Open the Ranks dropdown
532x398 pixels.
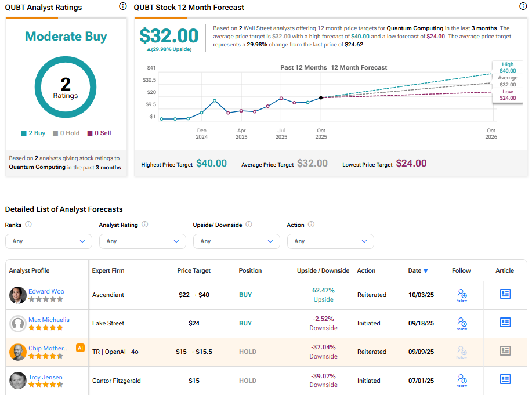[x=49, y=241]
